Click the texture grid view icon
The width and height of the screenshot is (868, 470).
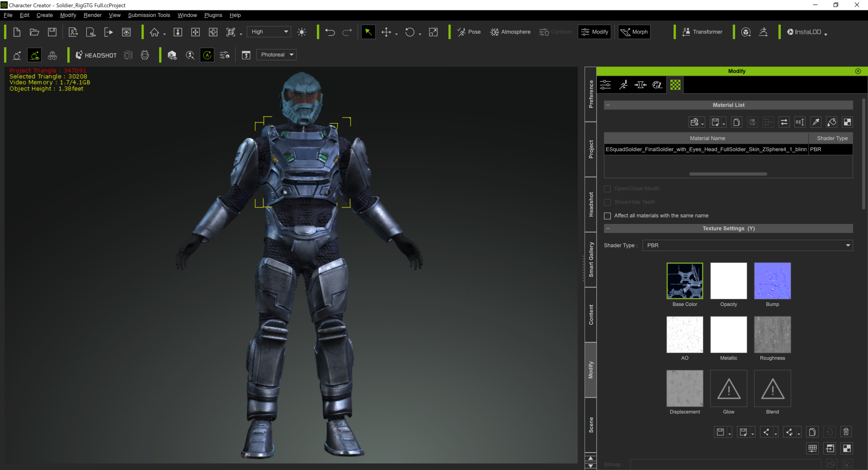pos(812,448)
